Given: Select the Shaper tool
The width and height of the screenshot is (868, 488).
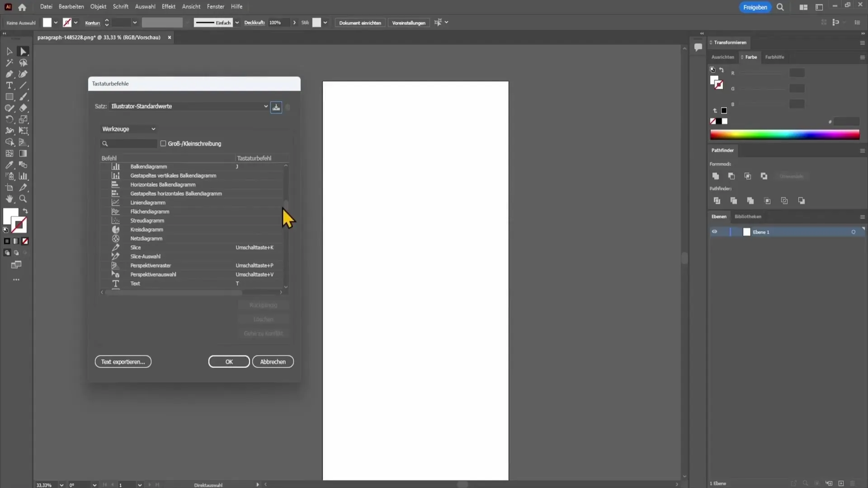Looking at the screenshot, I should (9, 108).
